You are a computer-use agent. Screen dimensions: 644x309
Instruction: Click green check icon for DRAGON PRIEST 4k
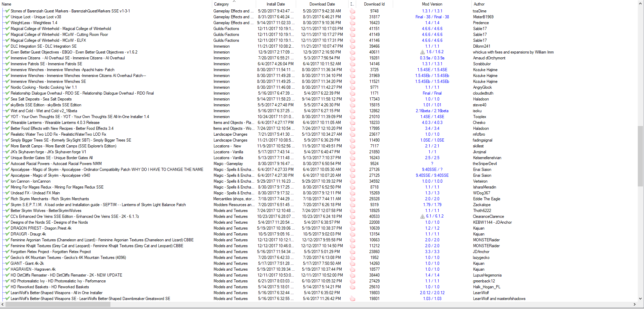[x=7, y=228]
